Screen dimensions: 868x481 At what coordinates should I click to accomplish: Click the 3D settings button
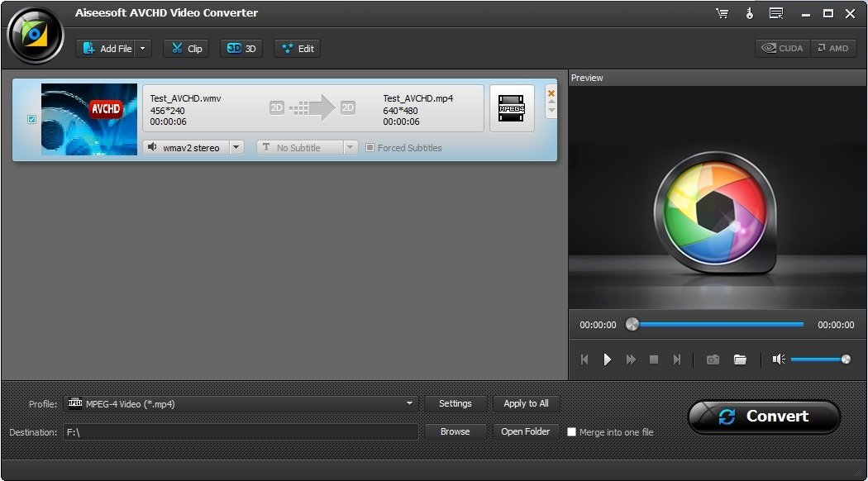(x=241, y=49)
